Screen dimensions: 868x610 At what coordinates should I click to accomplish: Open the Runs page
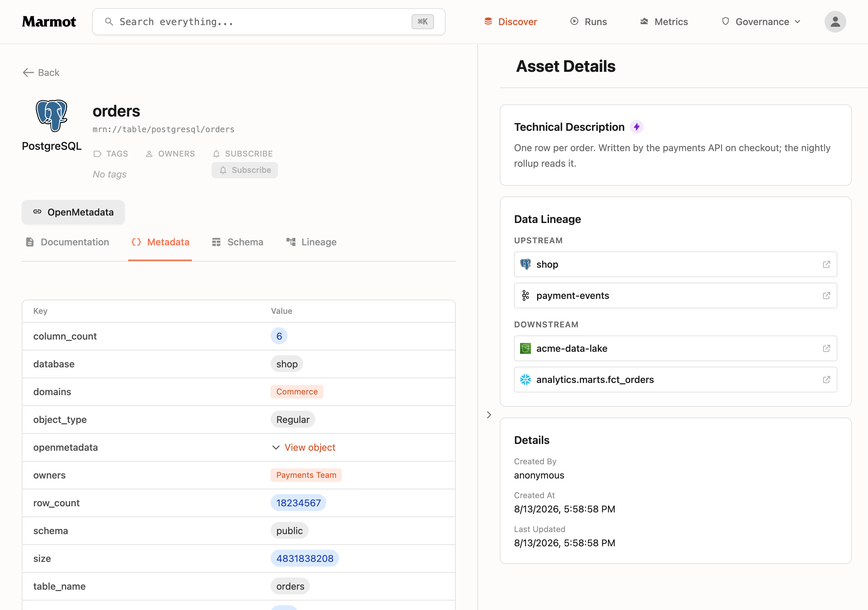[588, 22]
